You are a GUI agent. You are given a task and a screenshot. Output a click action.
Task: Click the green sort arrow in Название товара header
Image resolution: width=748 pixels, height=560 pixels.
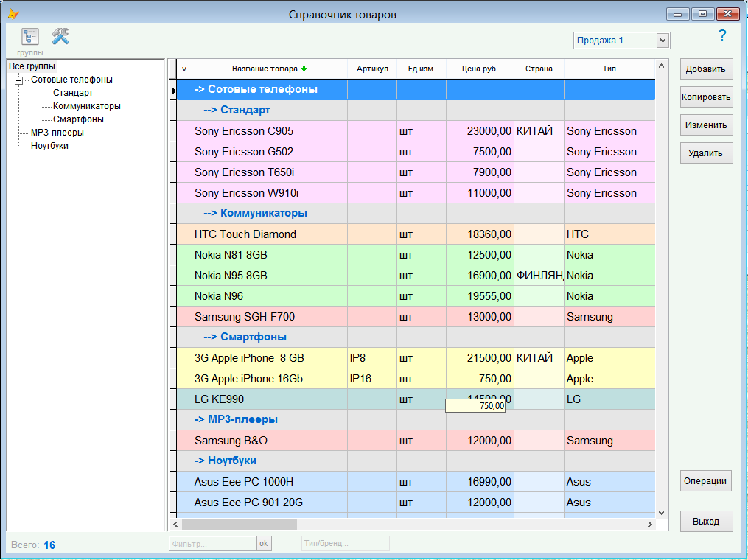[304, 69]
